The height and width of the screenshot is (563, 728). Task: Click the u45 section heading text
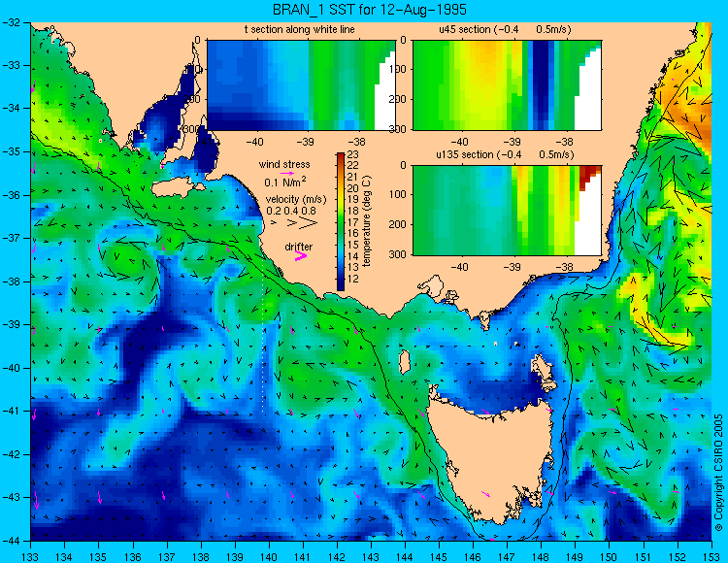[x=504, y=30]
